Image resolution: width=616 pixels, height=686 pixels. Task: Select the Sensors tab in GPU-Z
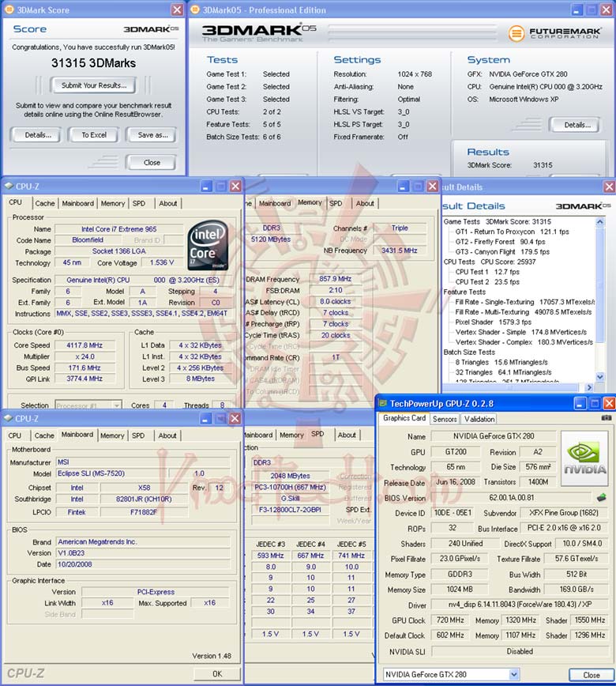(445, 419)
